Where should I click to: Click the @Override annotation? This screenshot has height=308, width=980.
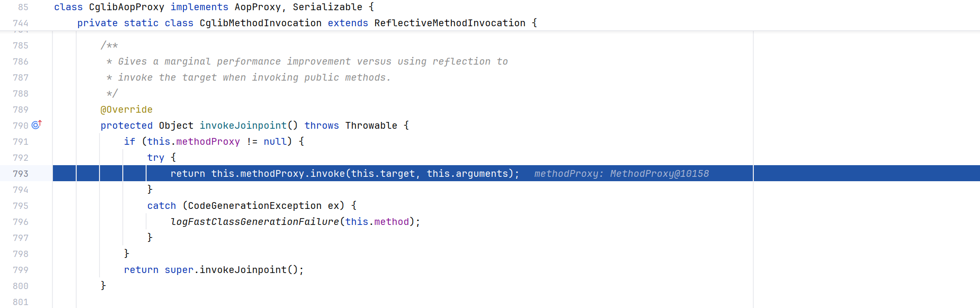coord(126,110)
